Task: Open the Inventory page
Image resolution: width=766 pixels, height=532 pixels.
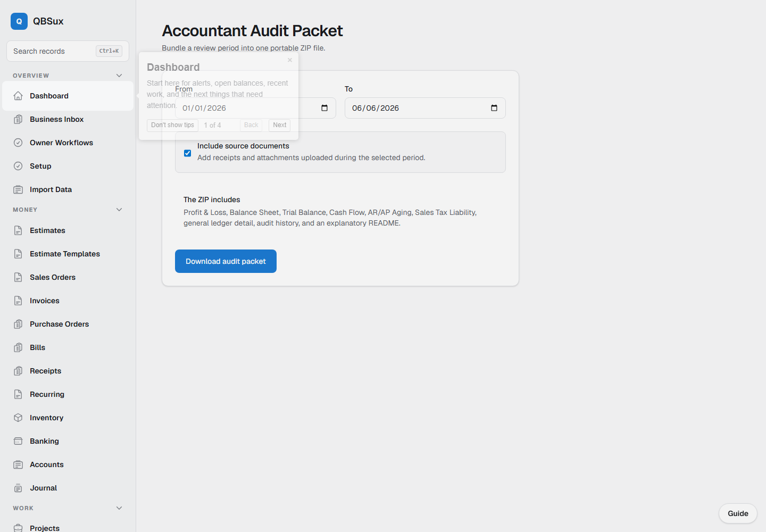Action: (68, 418)
